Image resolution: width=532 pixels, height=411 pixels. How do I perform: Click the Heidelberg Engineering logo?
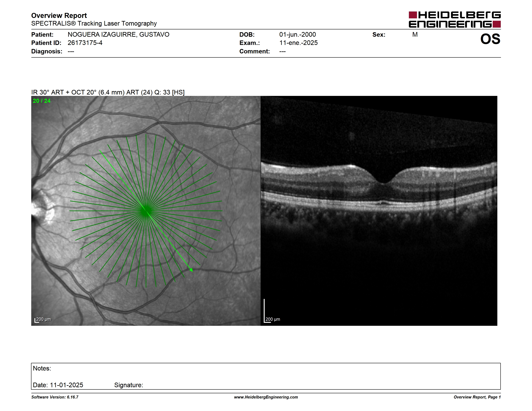[455, 20]
